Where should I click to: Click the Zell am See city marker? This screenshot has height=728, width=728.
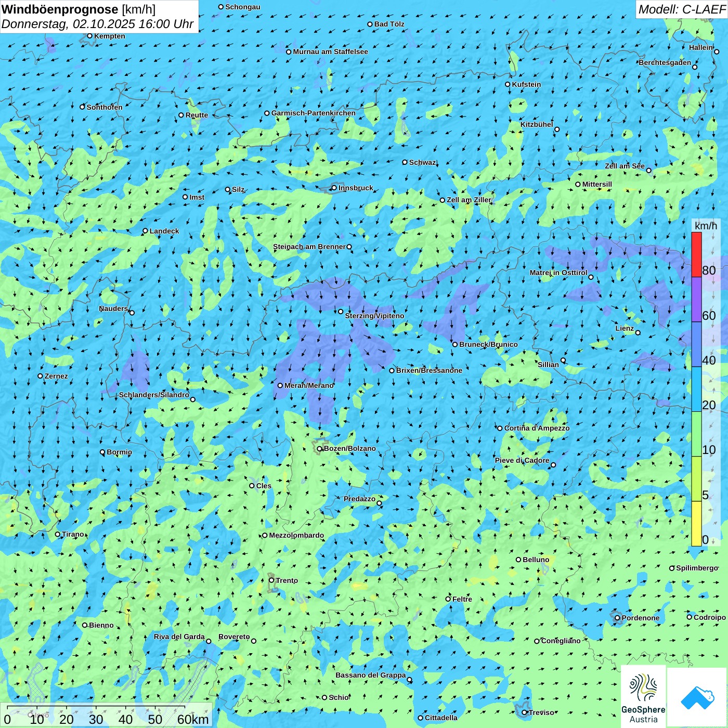coord(648,170)
